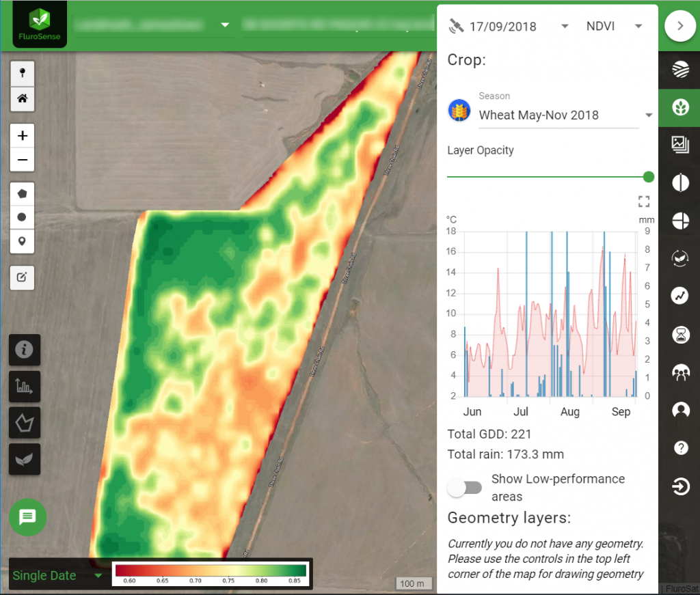Screen dimensions: 700x595
Task: Open the edit geometry tool
Action: pyautogui.click(x=23, y=277)
